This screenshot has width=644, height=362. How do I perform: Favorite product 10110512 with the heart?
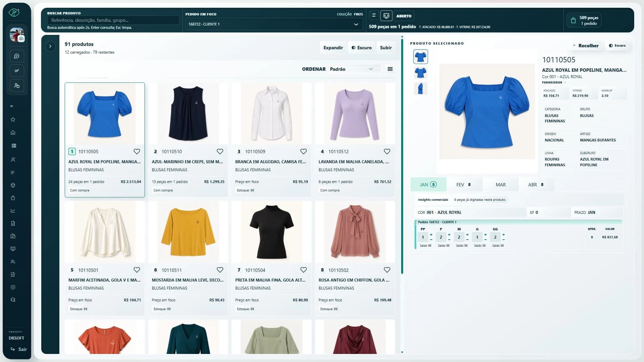tap(387, 152)
